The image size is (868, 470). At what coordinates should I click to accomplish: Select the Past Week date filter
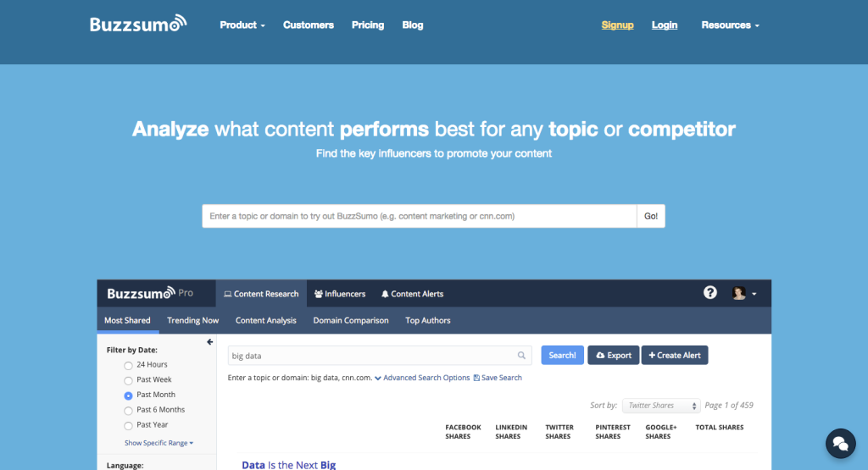129,380
